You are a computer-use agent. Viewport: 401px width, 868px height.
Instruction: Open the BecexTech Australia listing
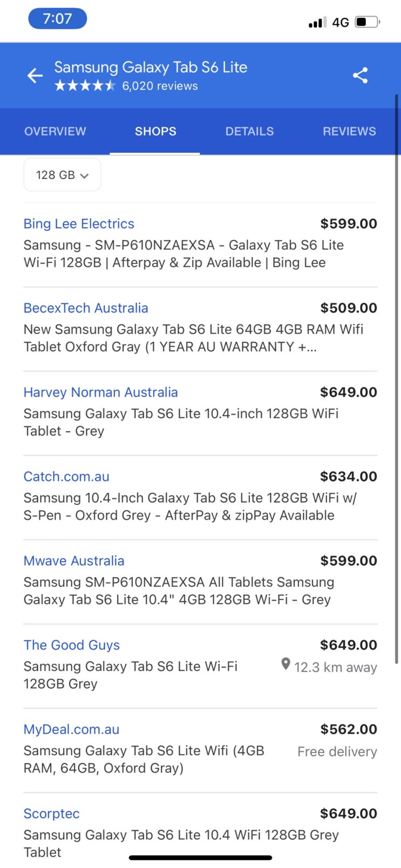pos(86,308)
